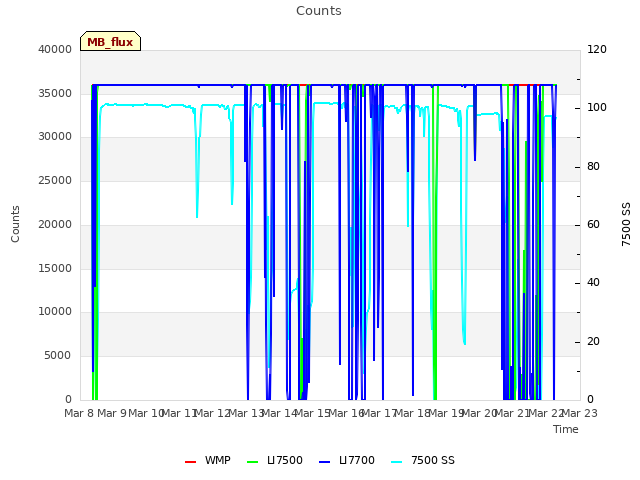Click the 7500 SS right axis label
640x480 pixels.
coord(626,224)
